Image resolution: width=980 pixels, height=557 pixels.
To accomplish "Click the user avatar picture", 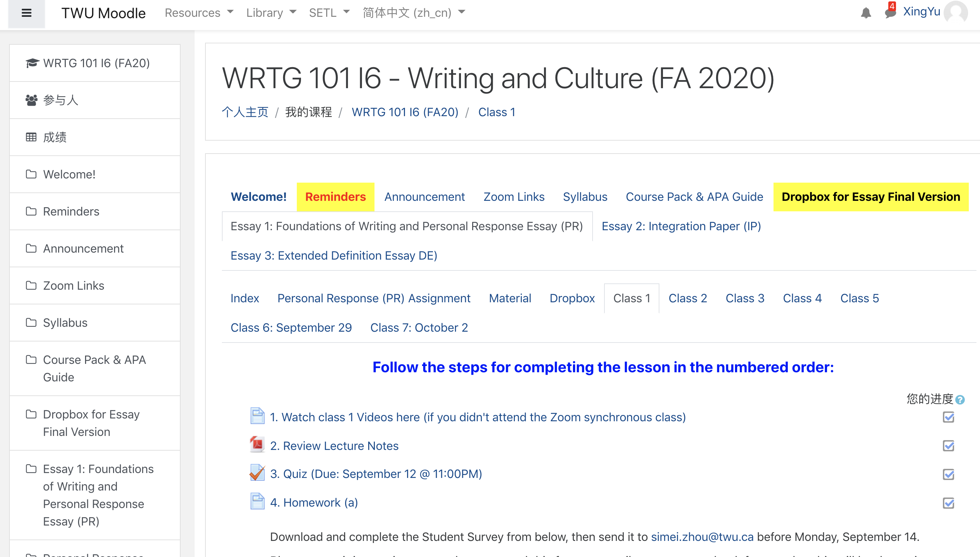I will pyautogui.click(x=956, y=13).
